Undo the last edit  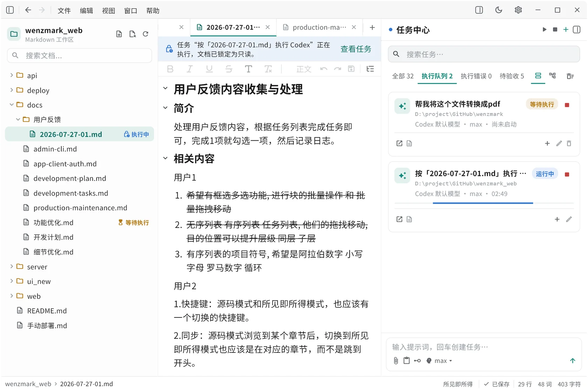[324, 69]
